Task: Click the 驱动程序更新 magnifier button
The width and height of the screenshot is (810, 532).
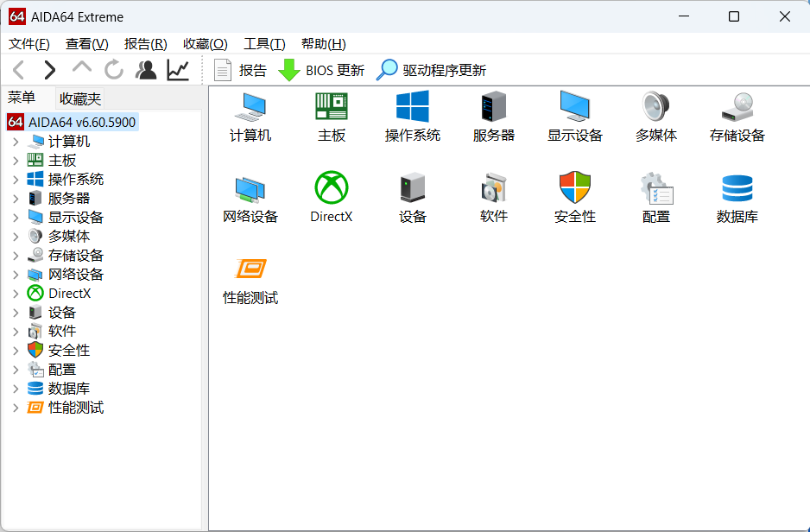Action: [x=431, y=70]
